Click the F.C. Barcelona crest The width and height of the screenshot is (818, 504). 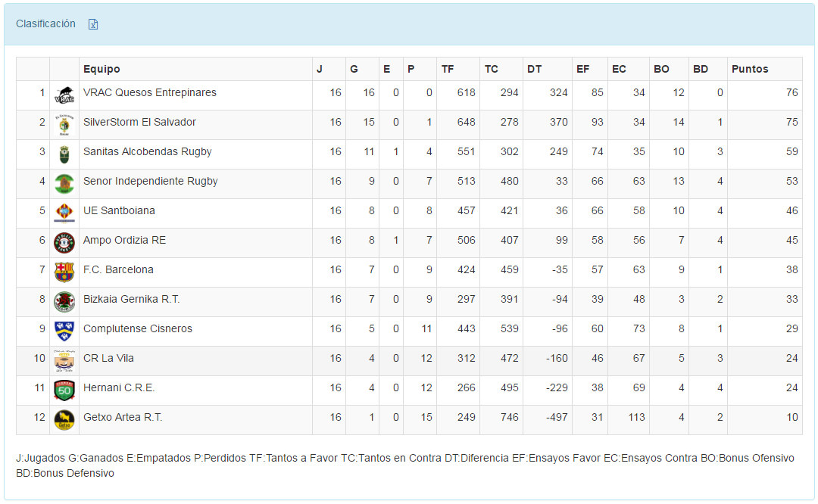[x=64, y=272]
